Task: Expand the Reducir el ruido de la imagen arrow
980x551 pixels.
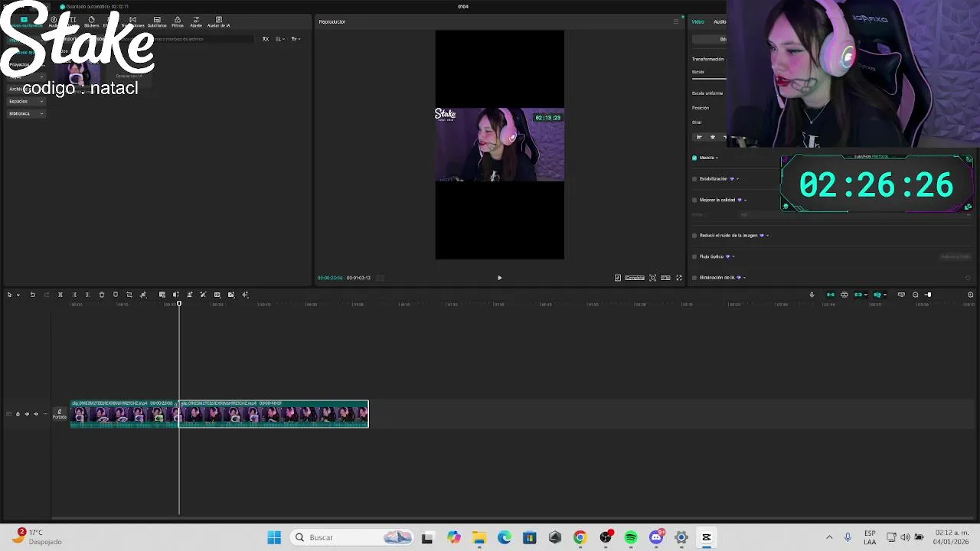Action: [767, 236]
